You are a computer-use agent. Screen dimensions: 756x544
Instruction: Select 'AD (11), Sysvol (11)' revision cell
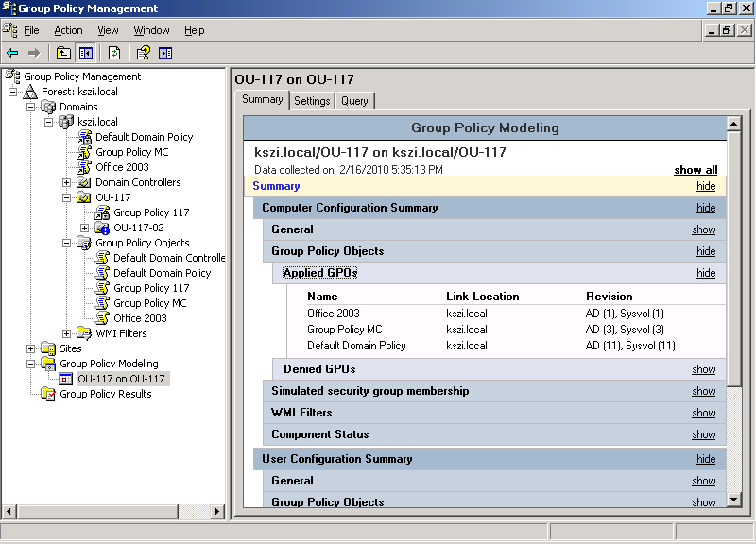coord(630,346)
